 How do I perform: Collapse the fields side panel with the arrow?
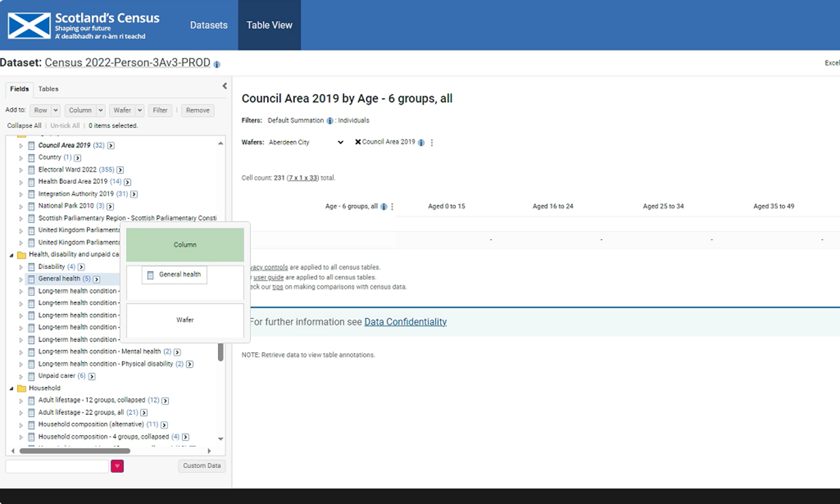224,86
